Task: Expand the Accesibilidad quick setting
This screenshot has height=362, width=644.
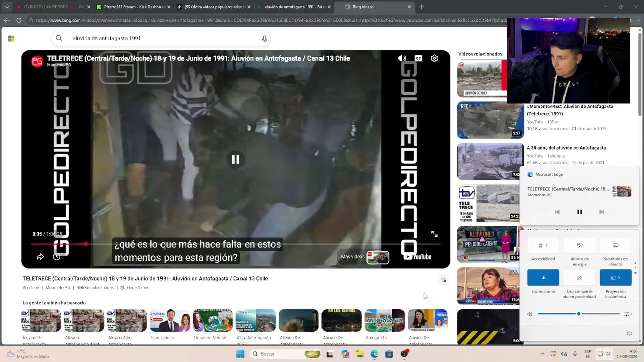Action: pyautogui.click(x=543, y=245)
